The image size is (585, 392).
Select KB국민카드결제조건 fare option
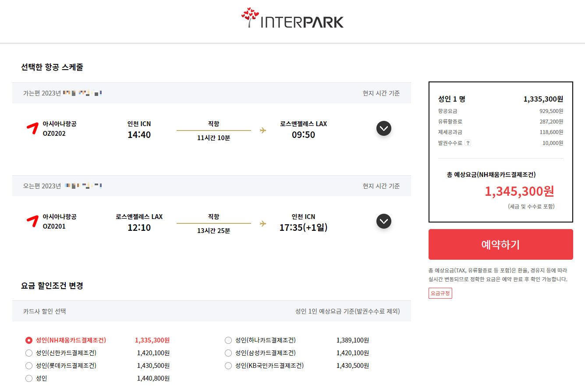click(x=228, y=366)
